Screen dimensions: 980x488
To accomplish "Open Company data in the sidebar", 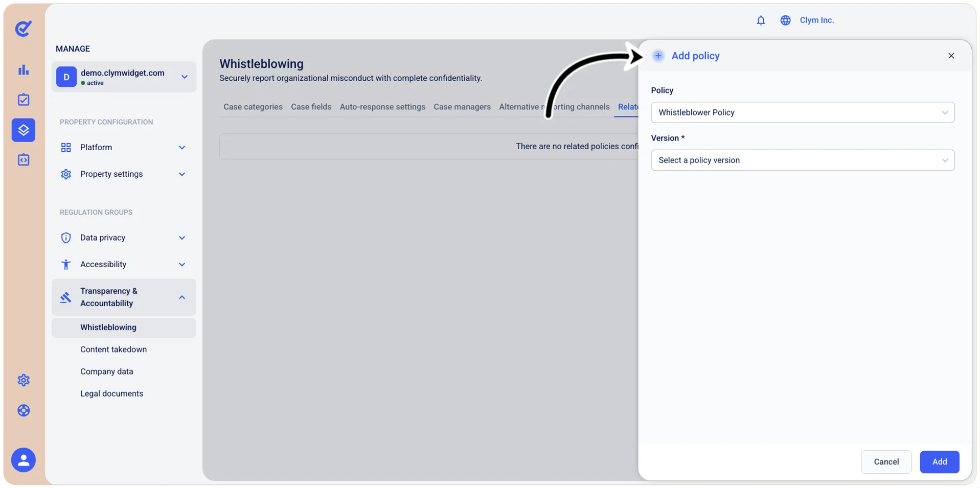I will pos(107,371).
